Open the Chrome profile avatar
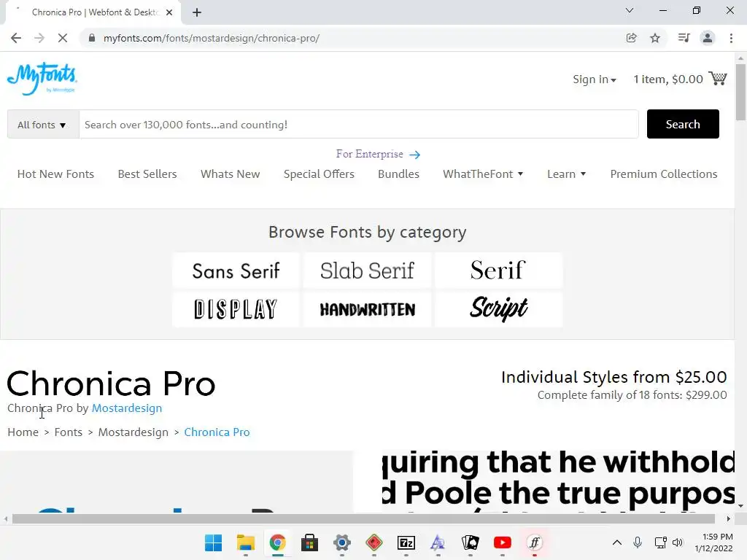The height and width of the screenshot is (560, 747). pyautogui.click(x=708, y=38)
